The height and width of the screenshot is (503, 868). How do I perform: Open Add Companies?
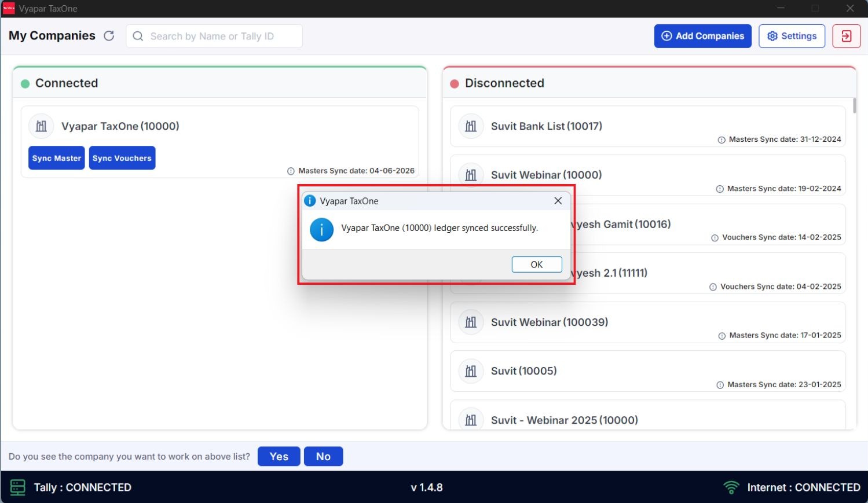click(x=703, y=36)
